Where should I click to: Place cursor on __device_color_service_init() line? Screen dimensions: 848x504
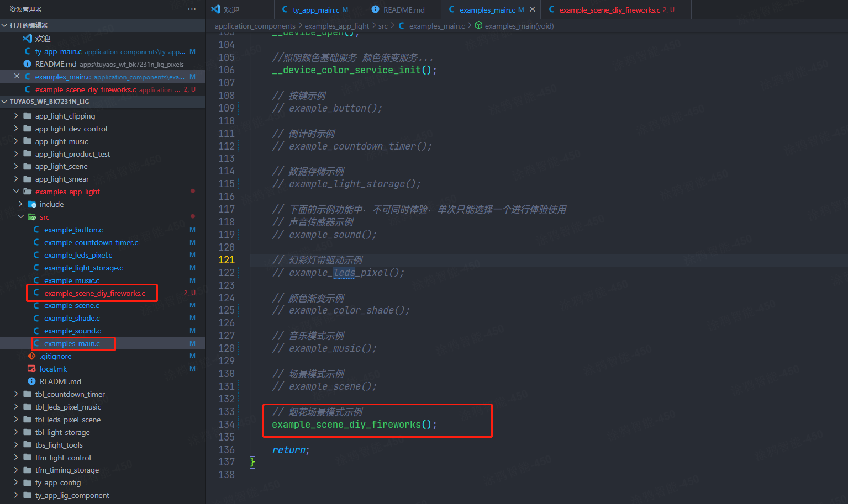354,70
